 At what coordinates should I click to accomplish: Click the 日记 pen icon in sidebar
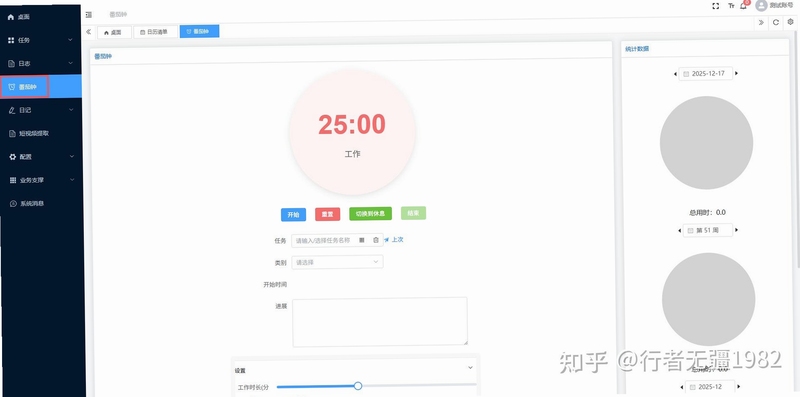pyautogui.click(x=12, y=110)
